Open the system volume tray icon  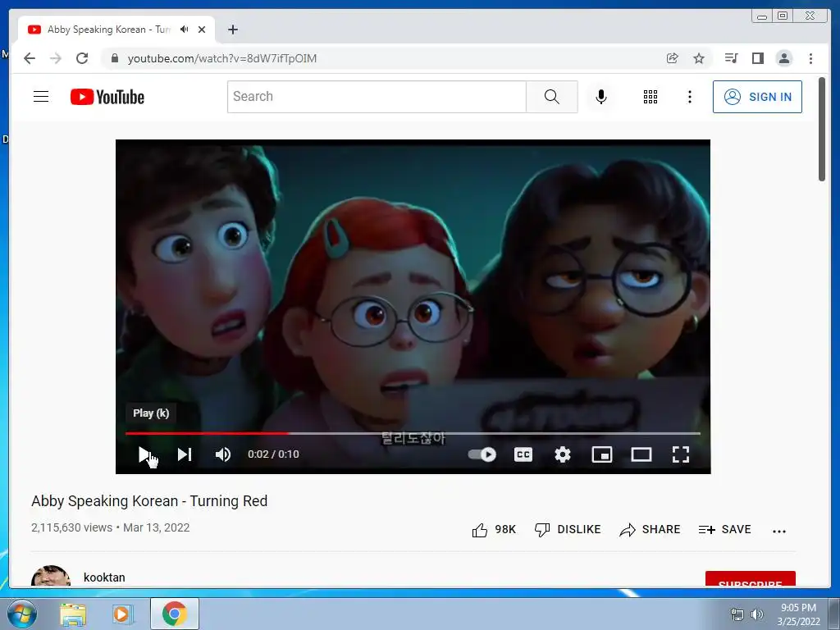757,614
